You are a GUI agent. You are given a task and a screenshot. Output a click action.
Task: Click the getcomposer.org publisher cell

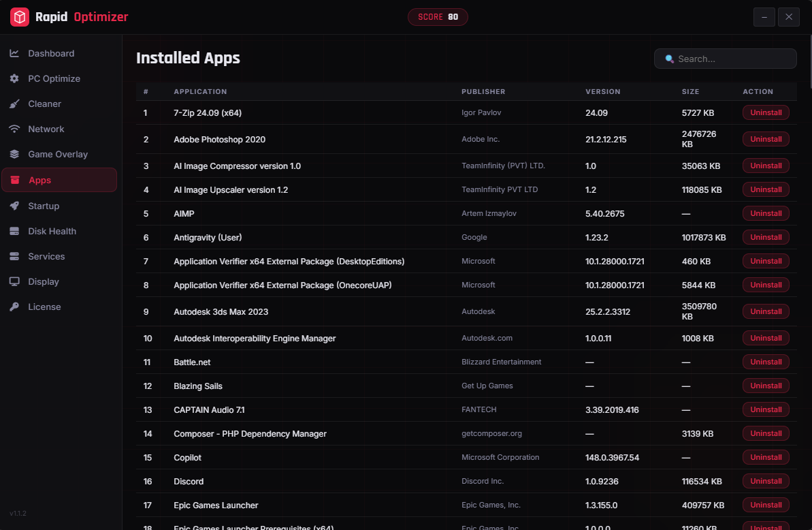point(491,433)
